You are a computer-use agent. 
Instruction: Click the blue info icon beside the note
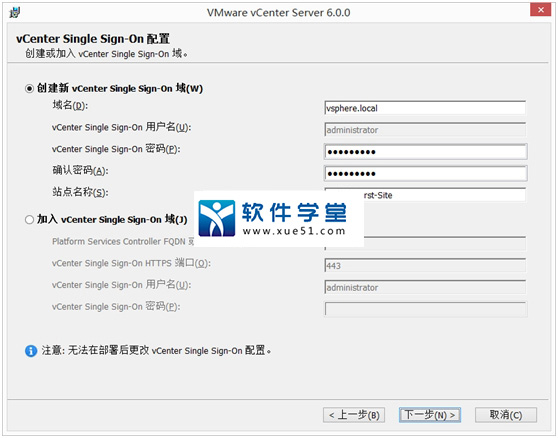pyautogui.click(x=31, y=351)
